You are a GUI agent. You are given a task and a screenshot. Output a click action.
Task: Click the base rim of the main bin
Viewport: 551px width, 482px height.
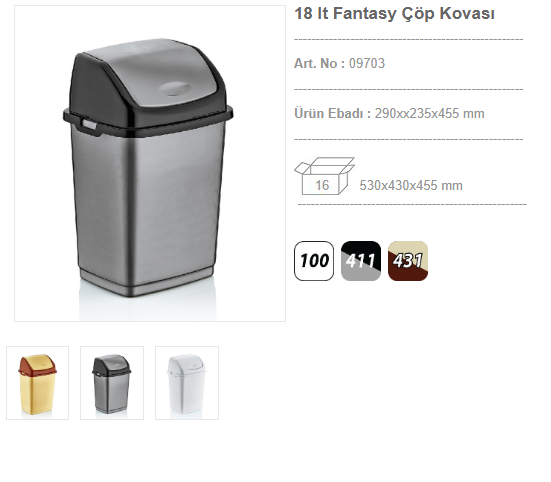click(147, 283)
